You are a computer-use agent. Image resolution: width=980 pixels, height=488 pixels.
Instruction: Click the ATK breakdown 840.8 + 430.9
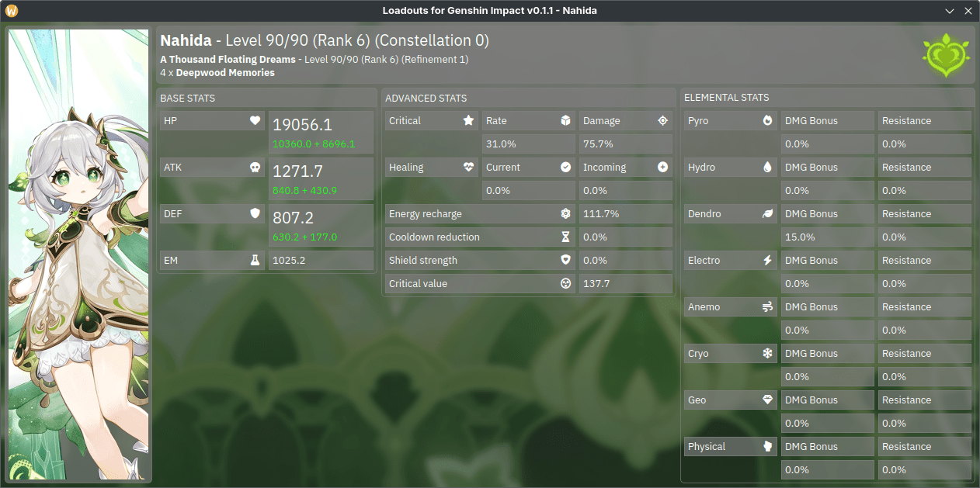(x=304, y=191)
